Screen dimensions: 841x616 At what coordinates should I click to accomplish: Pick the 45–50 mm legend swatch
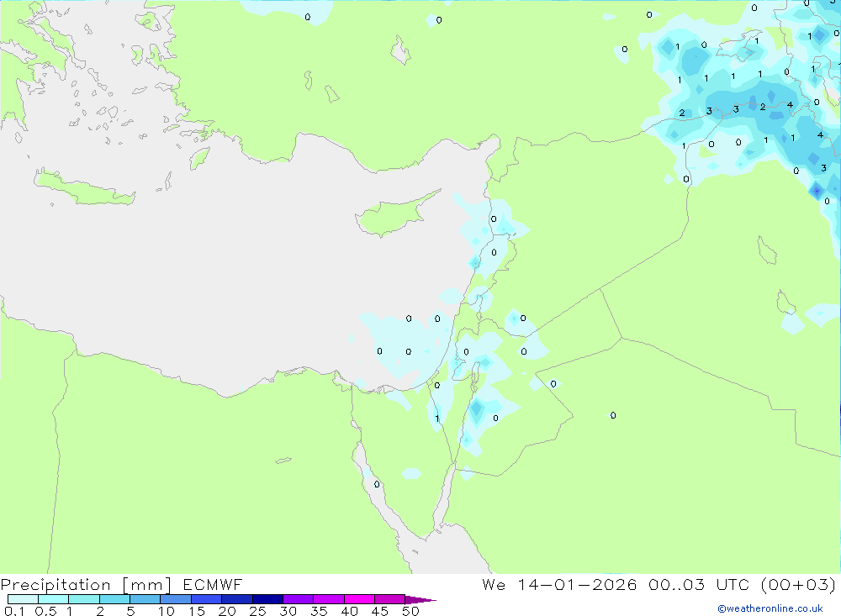point(390,599)
